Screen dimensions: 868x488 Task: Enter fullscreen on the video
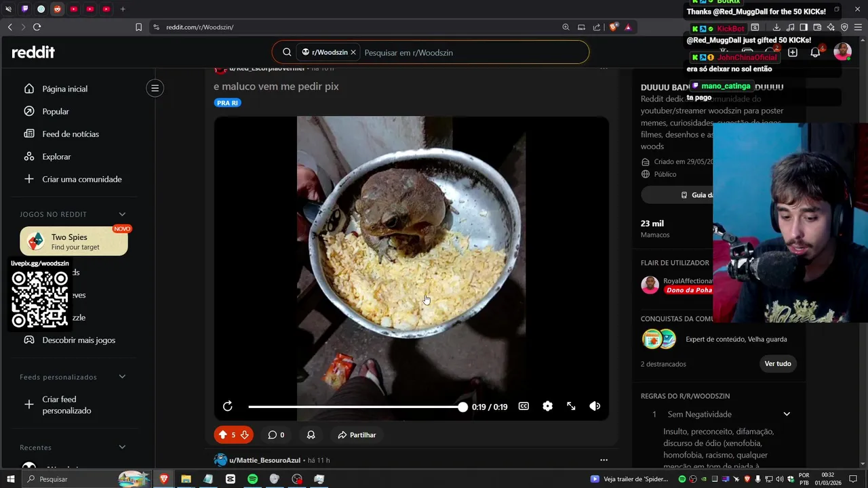click(x=571, y=406)
